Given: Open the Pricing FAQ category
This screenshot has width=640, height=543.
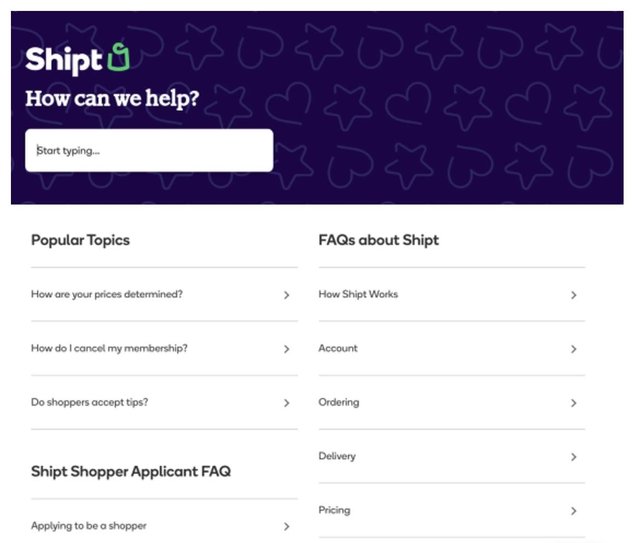Looking at the screenshot, I should (335, 510).
